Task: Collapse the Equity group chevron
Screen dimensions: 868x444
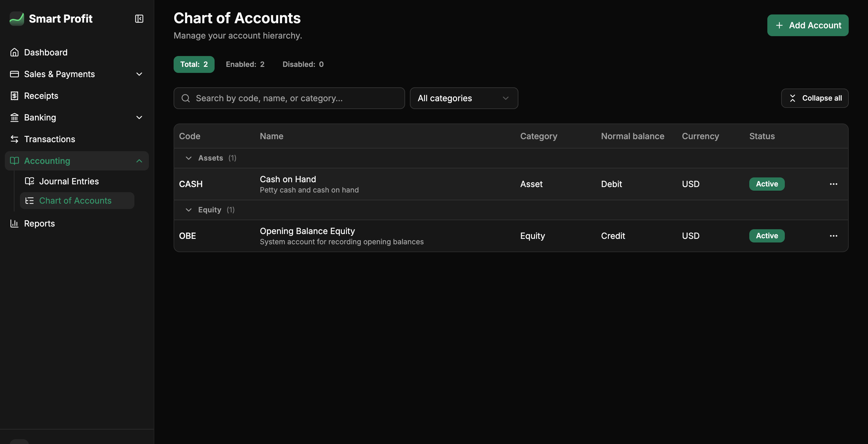Action: tap(188, 210)
